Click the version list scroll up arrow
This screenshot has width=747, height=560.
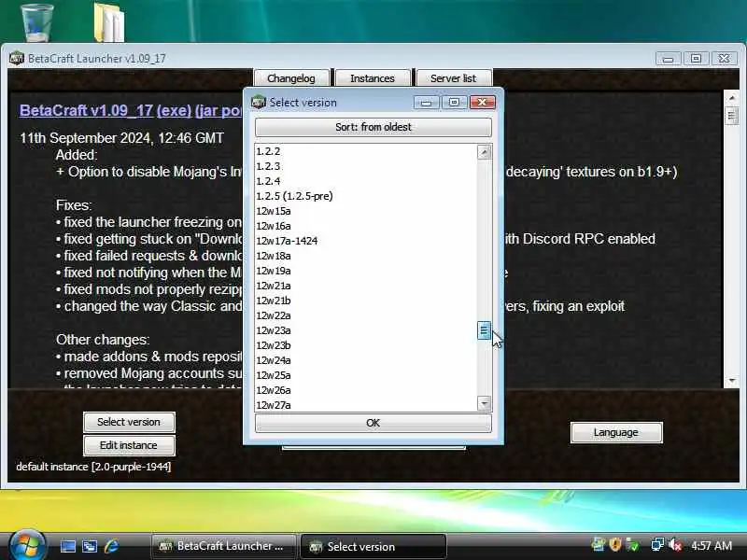tap(484, 152)
